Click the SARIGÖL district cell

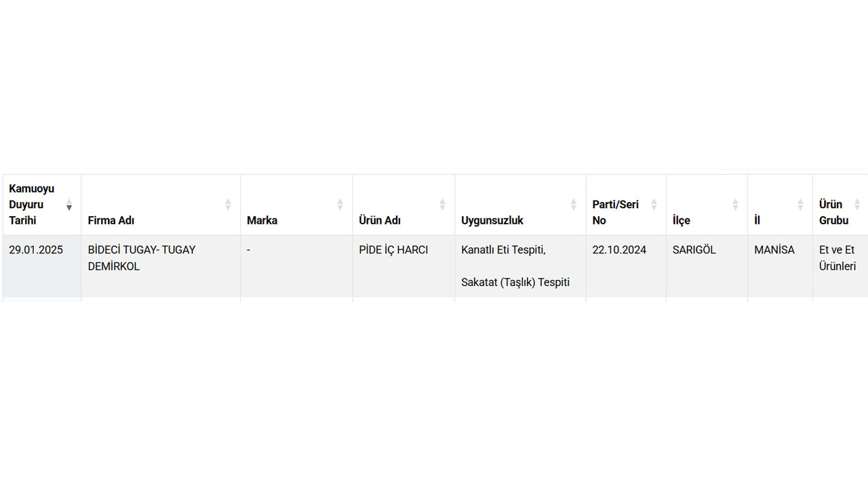(x=694, y=250)
